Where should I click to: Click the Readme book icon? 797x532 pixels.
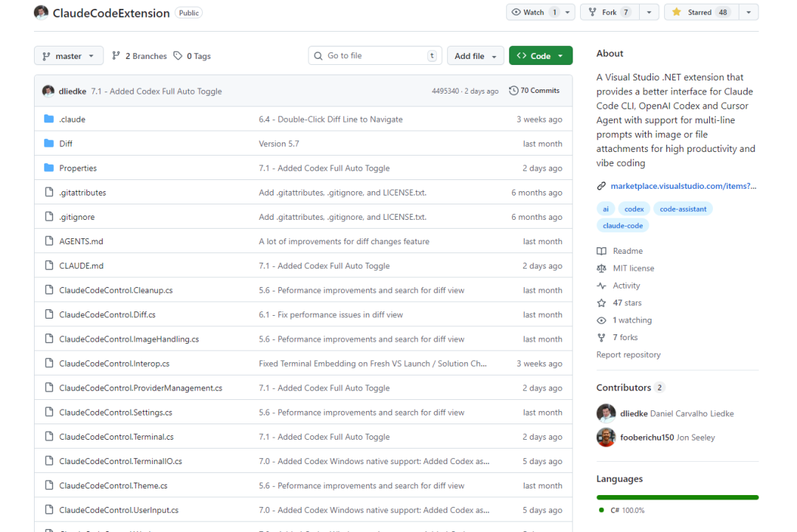tap(601, 251)
